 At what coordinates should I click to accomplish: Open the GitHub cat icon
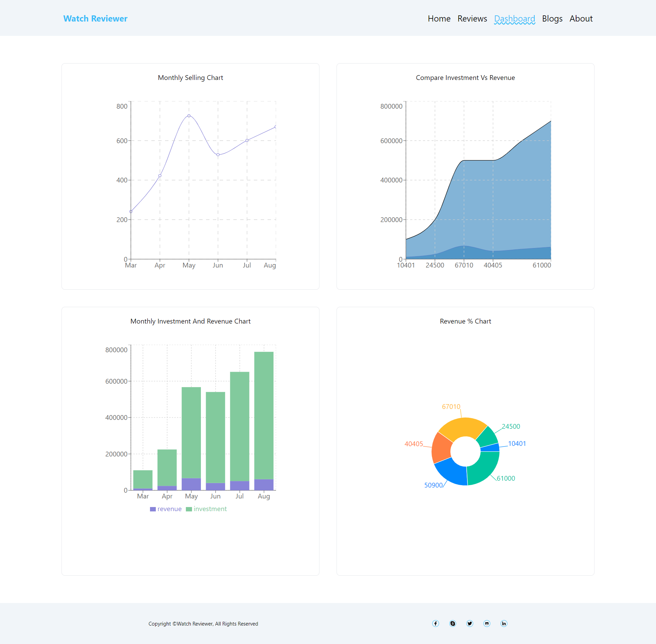(487, 624)
